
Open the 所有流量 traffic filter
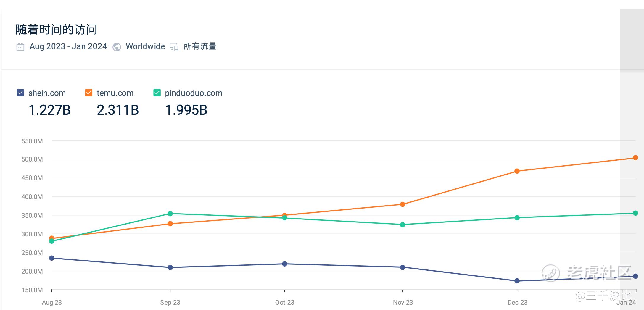(200, 46)
